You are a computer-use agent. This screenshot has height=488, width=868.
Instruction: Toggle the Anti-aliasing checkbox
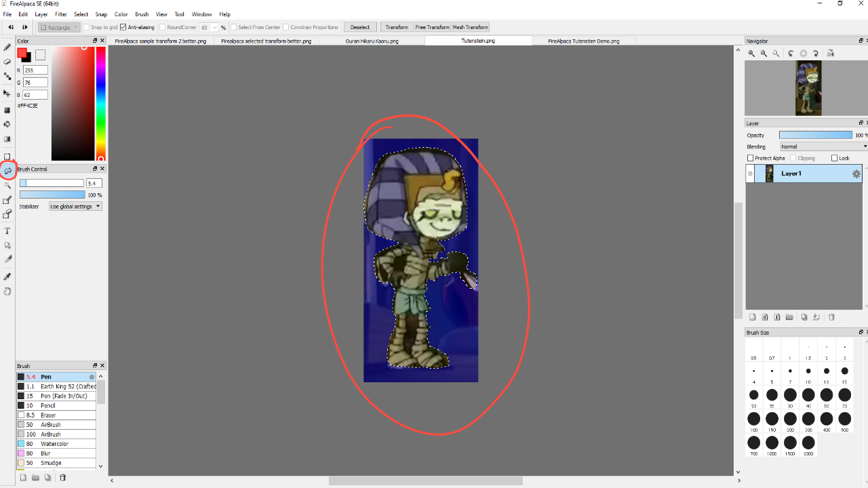[x=123, y=28]
